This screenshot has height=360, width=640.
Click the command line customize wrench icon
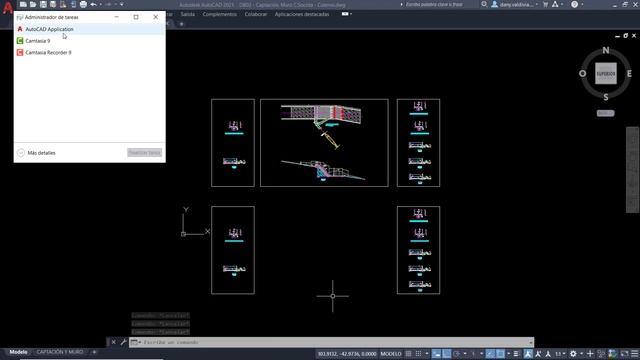click(123, 342)
